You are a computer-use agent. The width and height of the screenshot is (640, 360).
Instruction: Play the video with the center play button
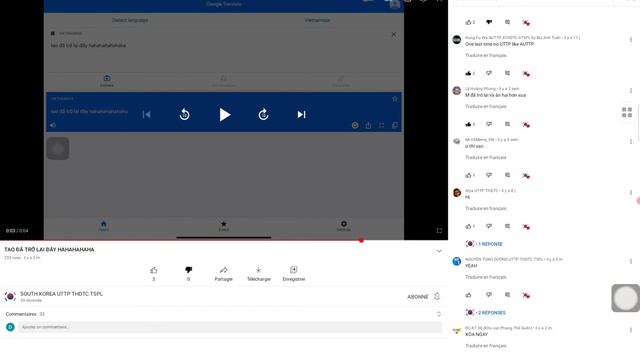pos(224,115)
